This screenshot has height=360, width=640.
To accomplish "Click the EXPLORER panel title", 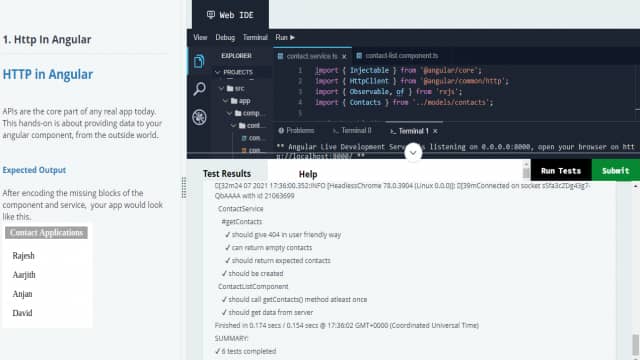I will [236, 56].
